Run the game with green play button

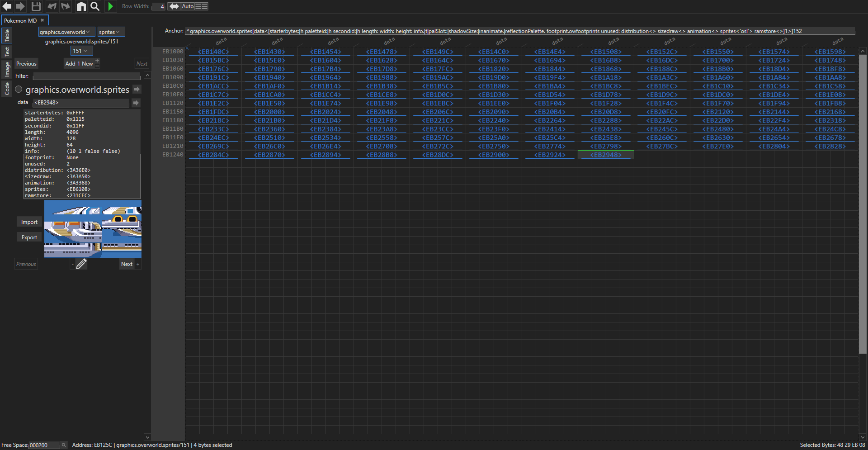[110, 6]
